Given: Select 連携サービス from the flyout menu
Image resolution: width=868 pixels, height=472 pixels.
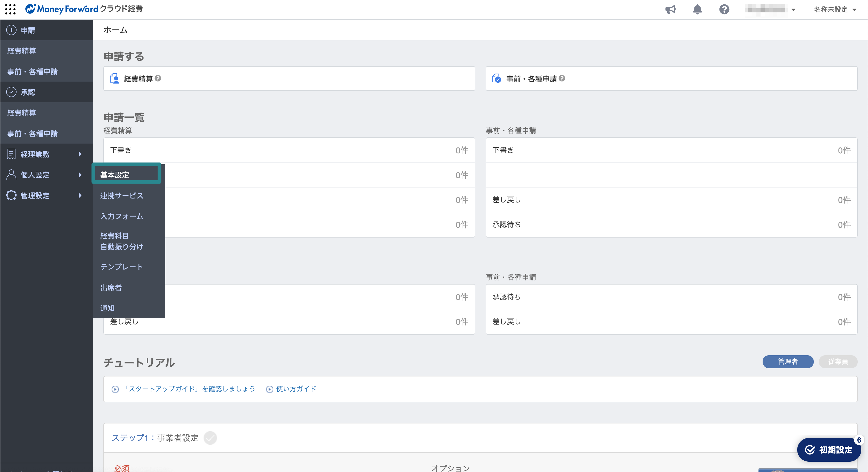Looking at the screenshot, I should (122, 195).
